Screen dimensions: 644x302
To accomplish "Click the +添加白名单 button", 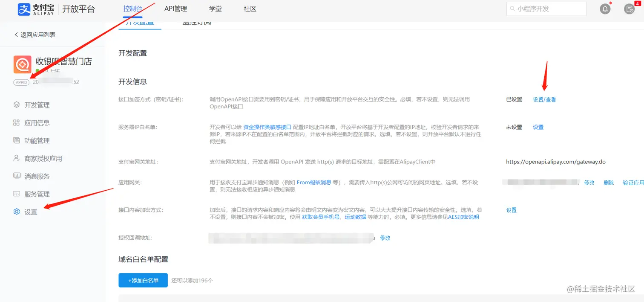I will point(143,280).
